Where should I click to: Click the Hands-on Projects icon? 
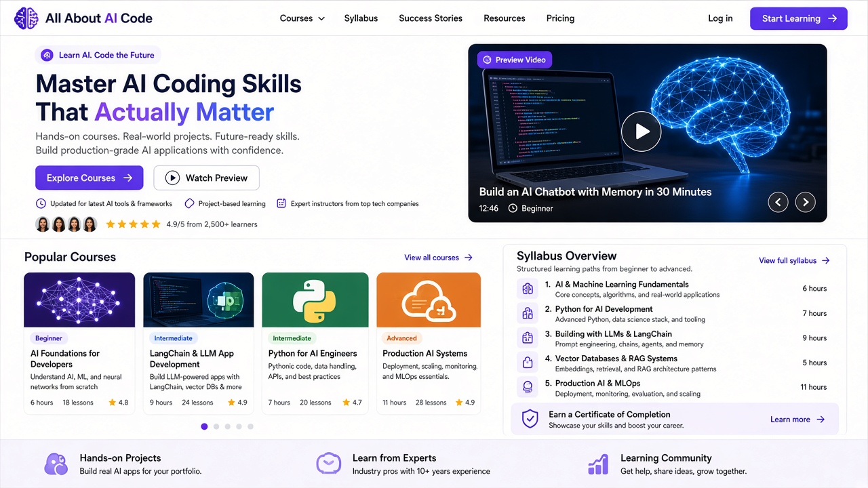click(56, 464)
